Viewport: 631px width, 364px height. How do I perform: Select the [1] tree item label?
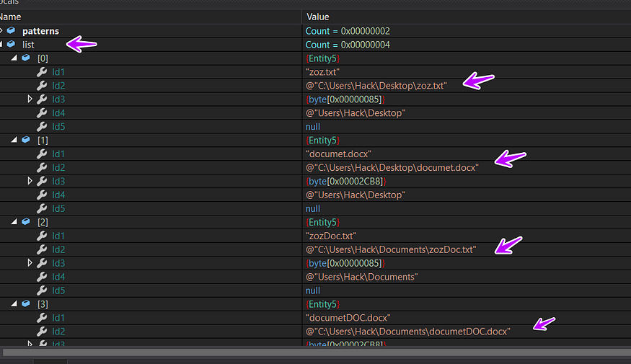(x=43, y=141)
